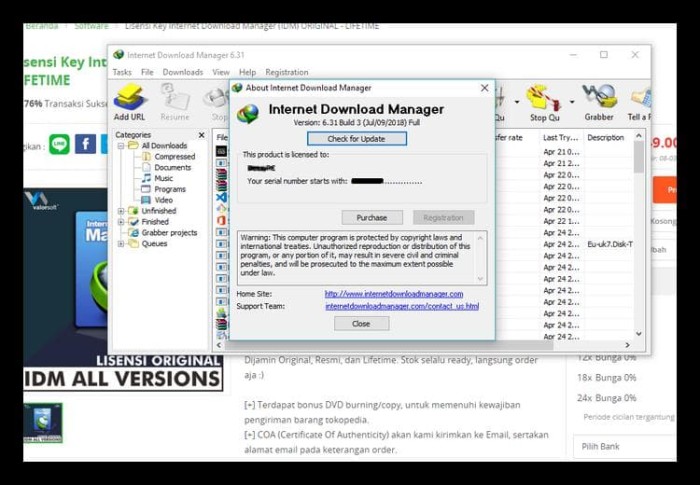This screenshot has width=700, height=485.
Task: Open the Help menu
Action: (247, 72)
